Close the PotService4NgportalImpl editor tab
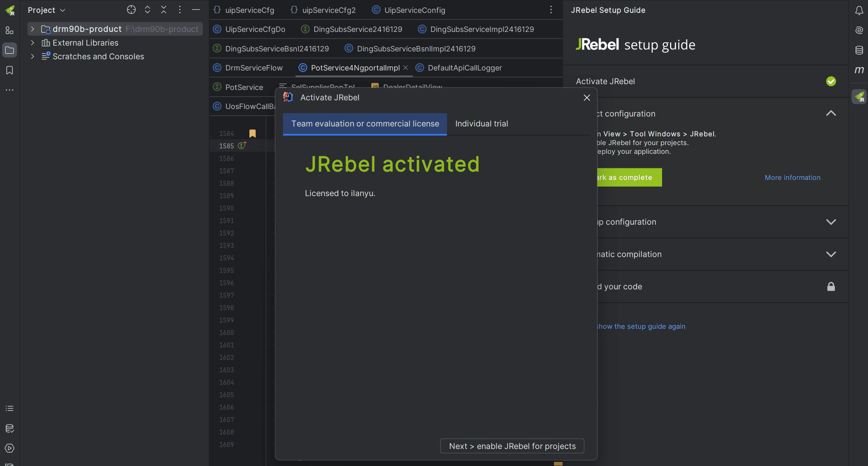Screen dimensions: 868x466 point(406,68)
